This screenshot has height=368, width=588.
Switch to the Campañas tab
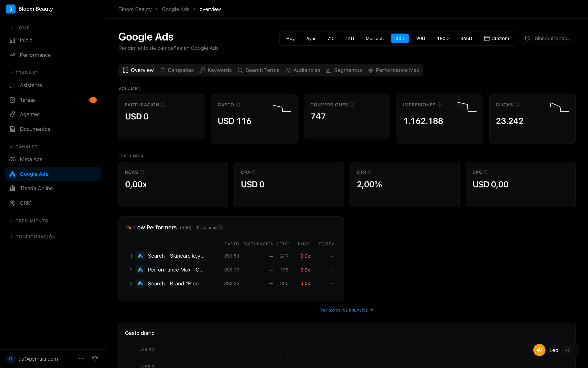tap(177, 70)
